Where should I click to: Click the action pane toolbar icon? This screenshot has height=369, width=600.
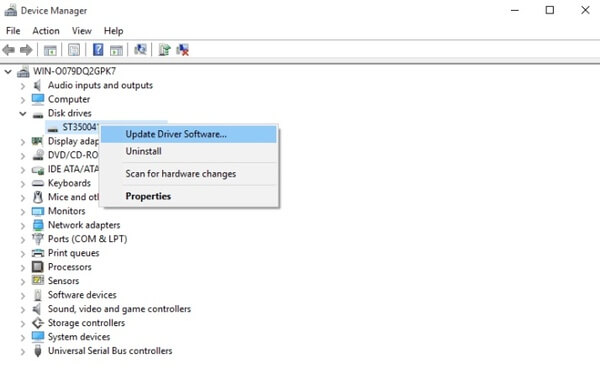point(116,50)
